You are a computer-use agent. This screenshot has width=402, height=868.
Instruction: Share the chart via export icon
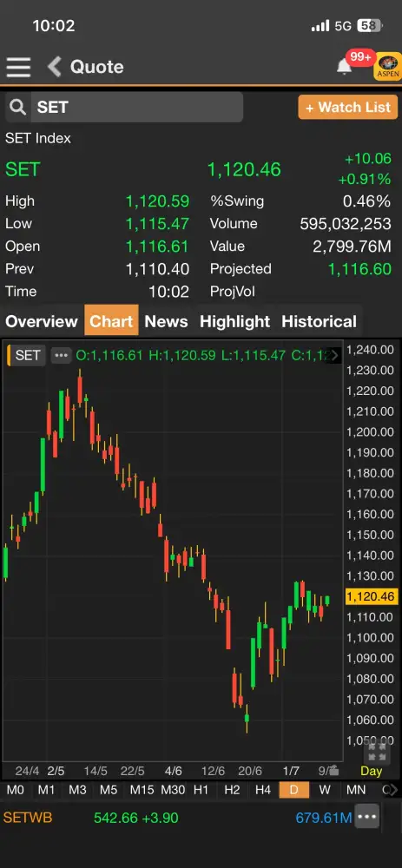(x=333, y=770)
